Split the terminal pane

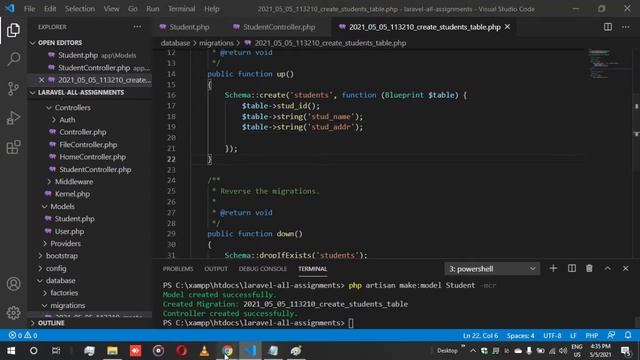pos(572,268)
